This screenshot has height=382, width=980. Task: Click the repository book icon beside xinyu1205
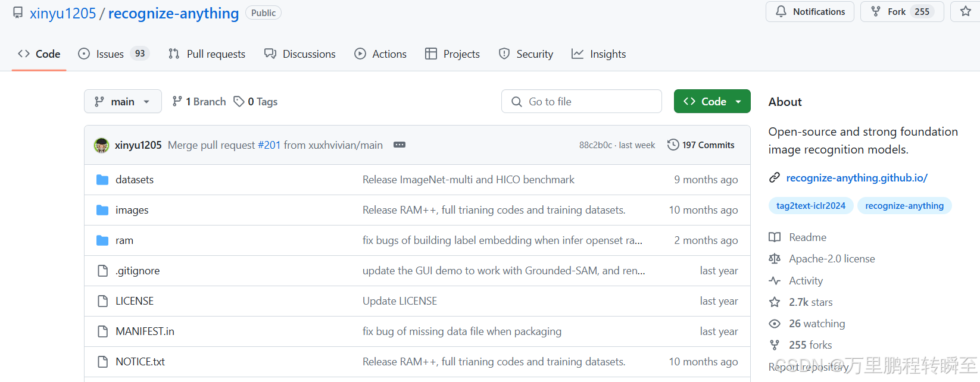click(x=18, y=12)
